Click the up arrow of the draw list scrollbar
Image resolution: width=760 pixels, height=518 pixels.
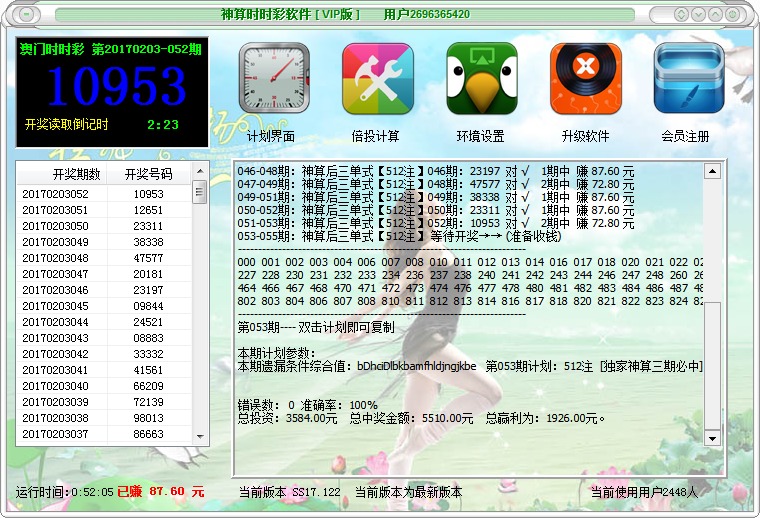(200, 171)
